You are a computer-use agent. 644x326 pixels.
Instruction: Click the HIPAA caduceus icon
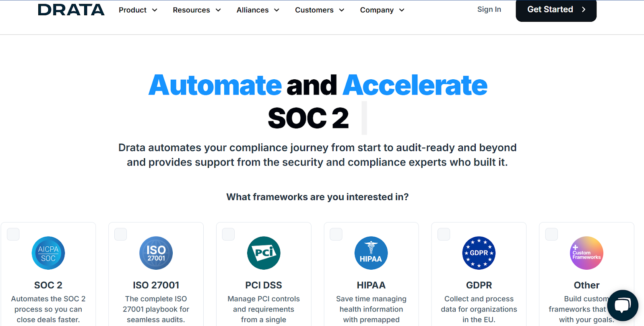[x=371, y=253]
